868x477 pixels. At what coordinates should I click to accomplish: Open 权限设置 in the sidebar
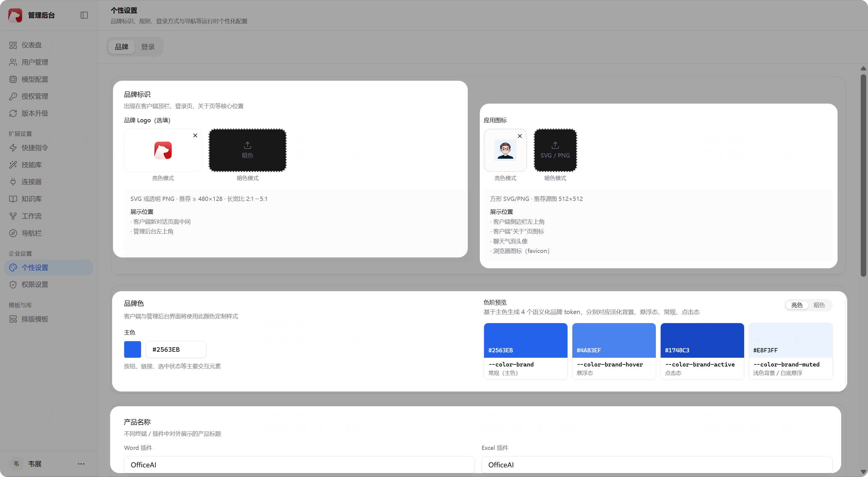[x=49, y=285]
